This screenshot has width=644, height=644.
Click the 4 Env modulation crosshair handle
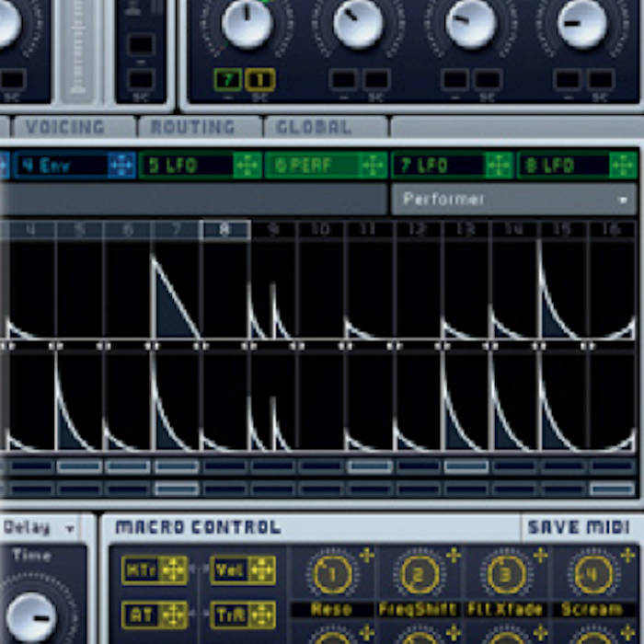pos(121,166)
